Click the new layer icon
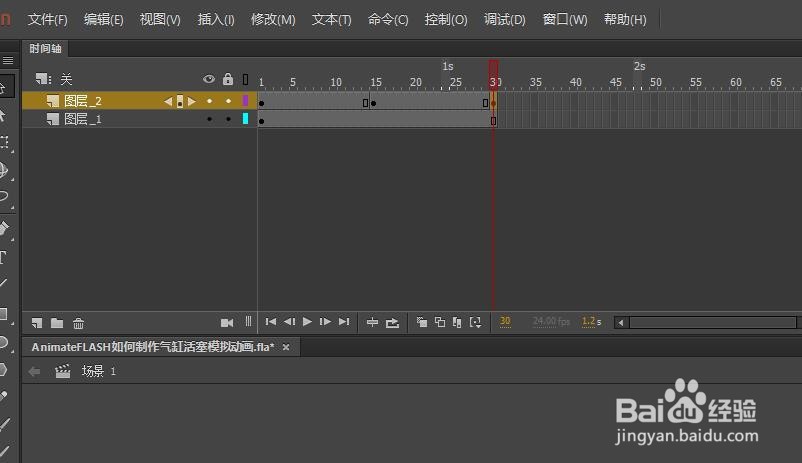Image resolution: width=802 pixels, height=463 pixels. pos(37,323)
